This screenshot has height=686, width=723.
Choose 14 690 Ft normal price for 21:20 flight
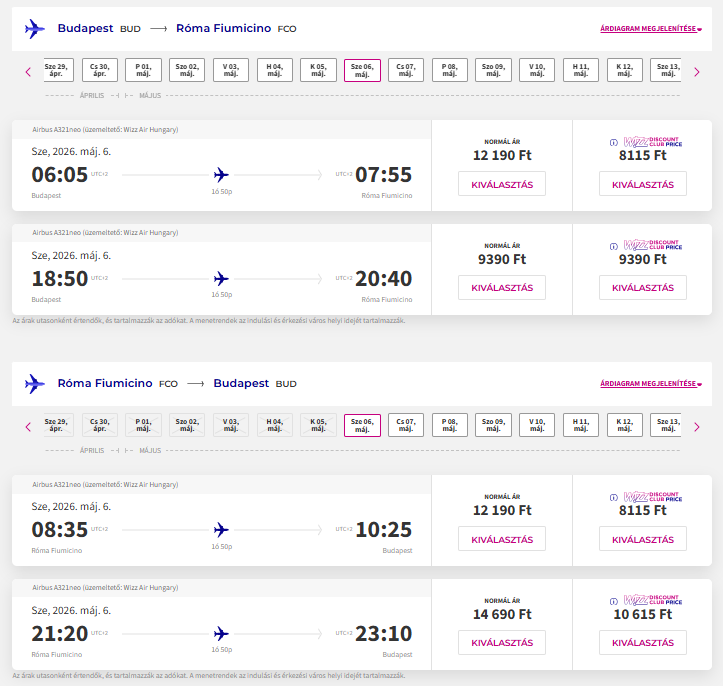click(501, 643)
